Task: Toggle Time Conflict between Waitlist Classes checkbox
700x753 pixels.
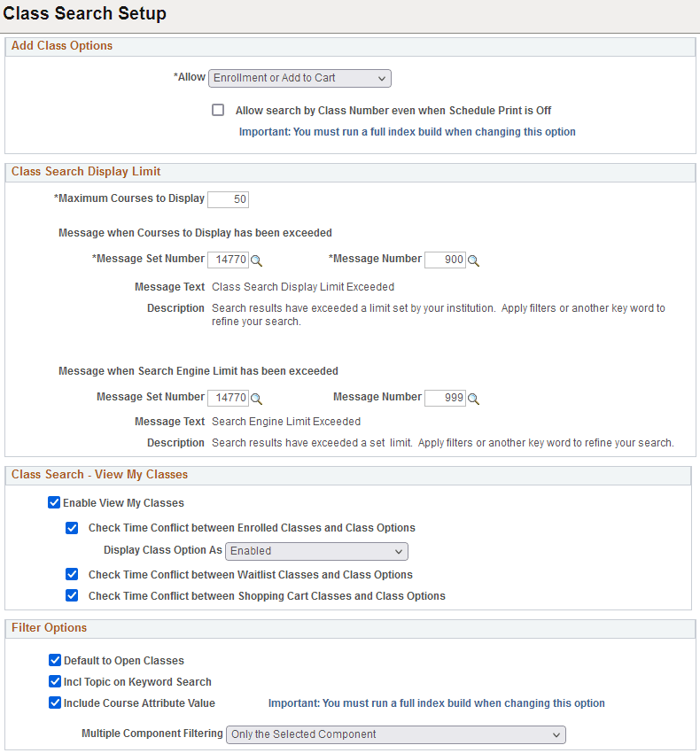Action: point(72,574)
